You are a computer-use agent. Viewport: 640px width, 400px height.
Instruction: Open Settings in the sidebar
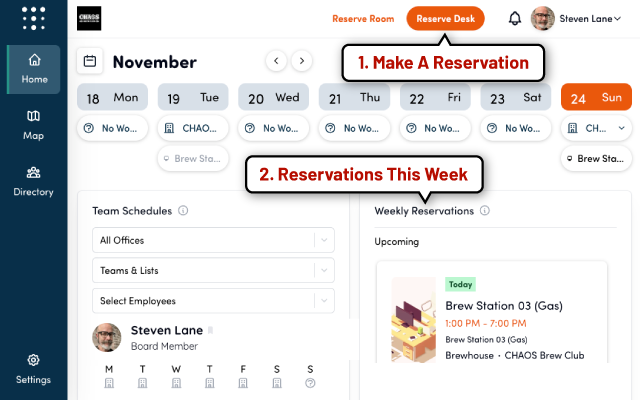(x=33, y=369)
